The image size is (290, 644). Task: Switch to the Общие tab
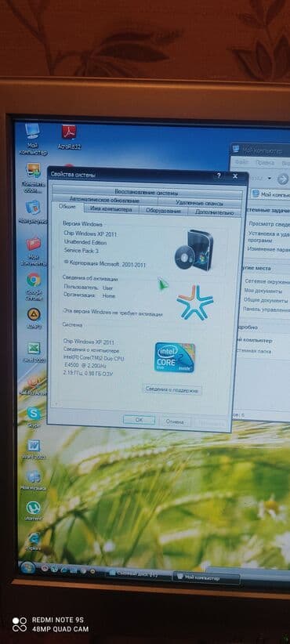67,207
